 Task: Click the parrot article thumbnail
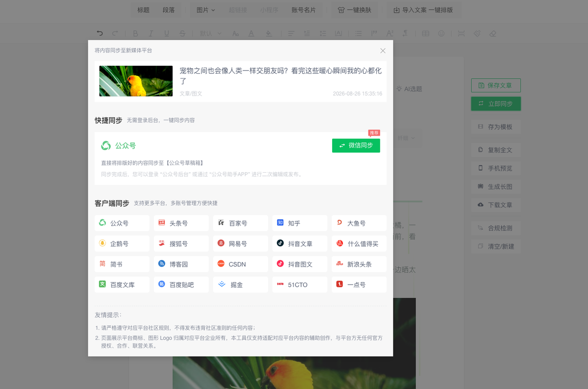pyautogui.click(x=136, y=81)
